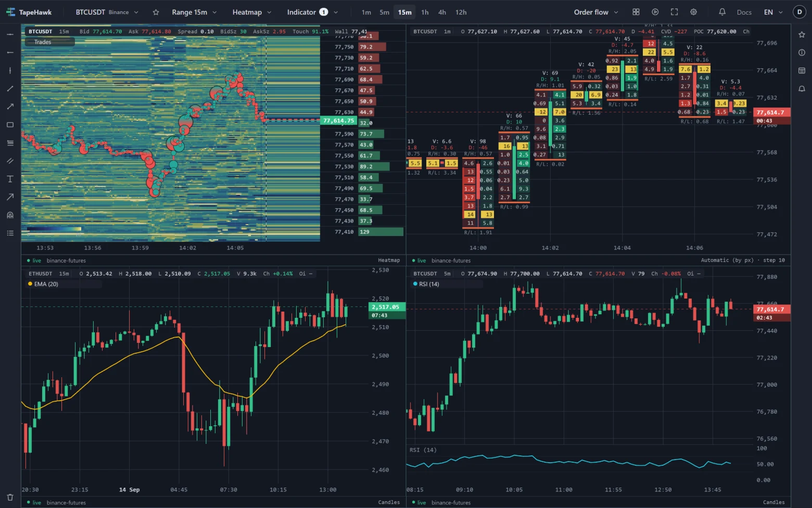Select the parallel channel tool
Screen dimensions: 812x508
coord(10,160)
